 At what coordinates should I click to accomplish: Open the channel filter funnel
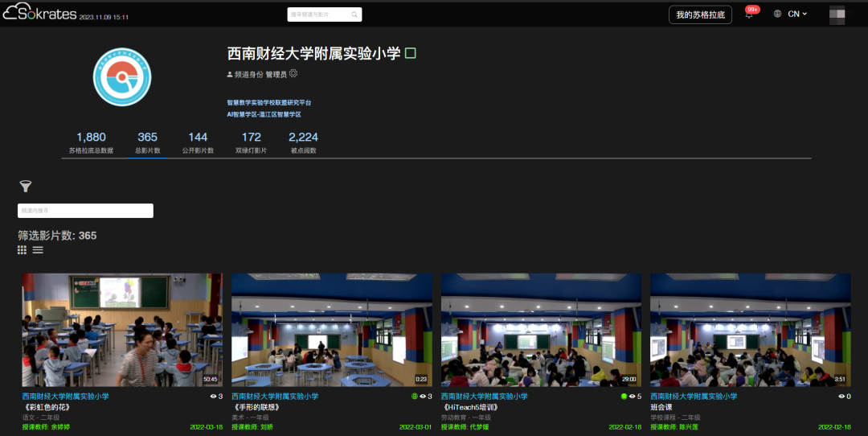26,187
